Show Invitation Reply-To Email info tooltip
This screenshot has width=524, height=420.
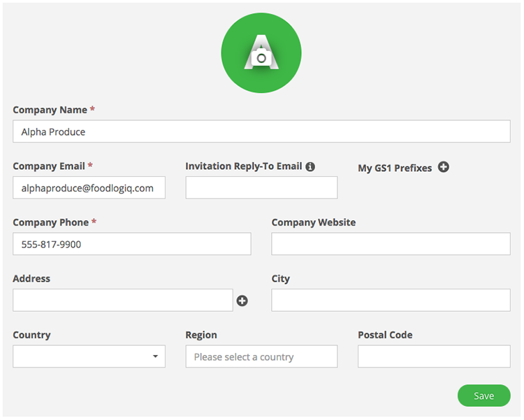point(310,166)
